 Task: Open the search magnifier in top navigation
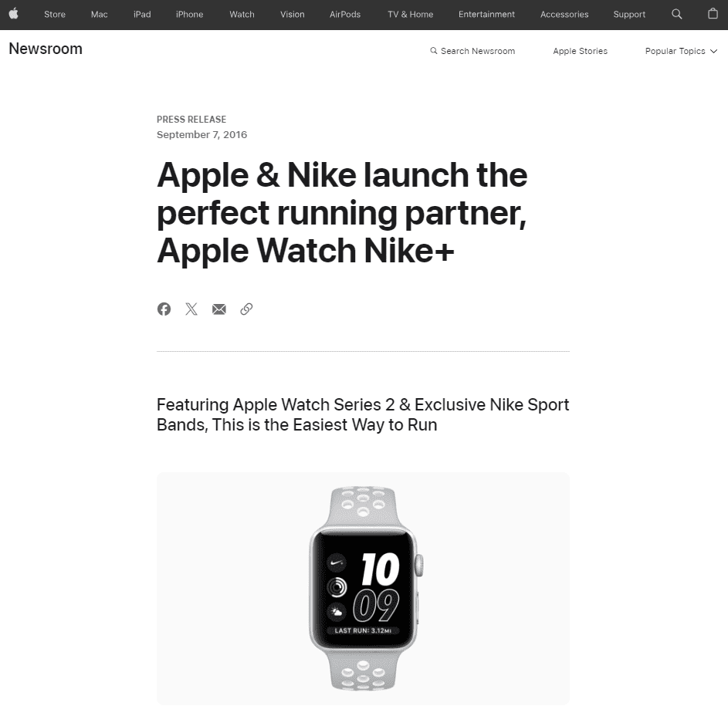point(677,14)
